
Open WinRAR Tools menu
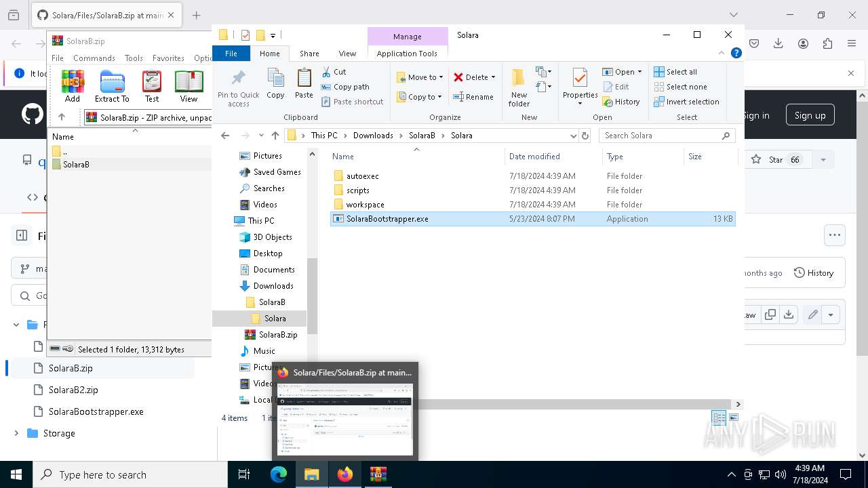pos(134,58)
